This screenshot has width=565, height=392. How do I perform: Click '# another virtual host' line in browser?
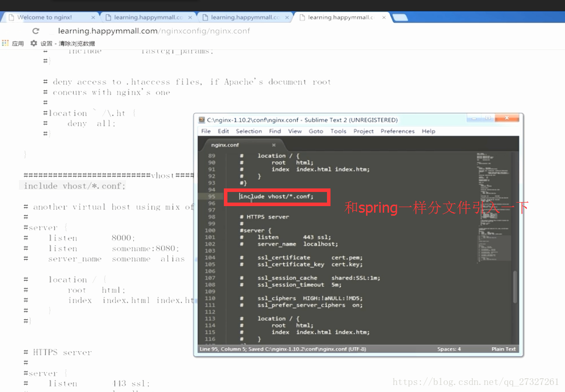click(109, 207)
